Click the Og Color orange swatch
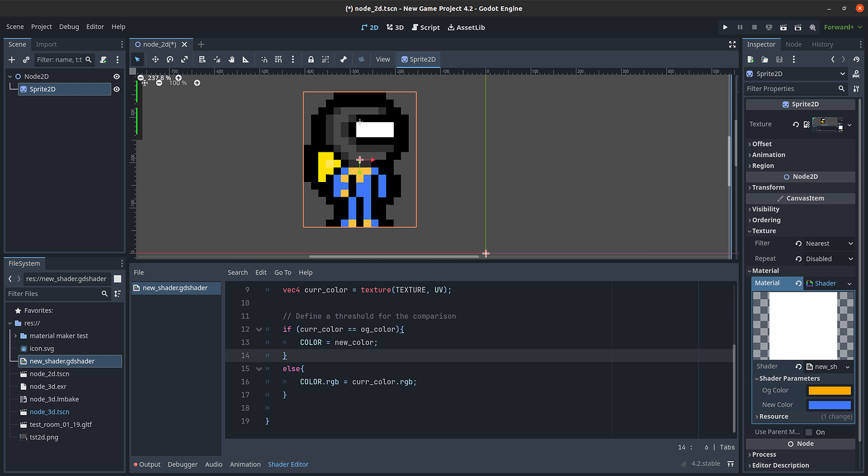 click(830, 390)
